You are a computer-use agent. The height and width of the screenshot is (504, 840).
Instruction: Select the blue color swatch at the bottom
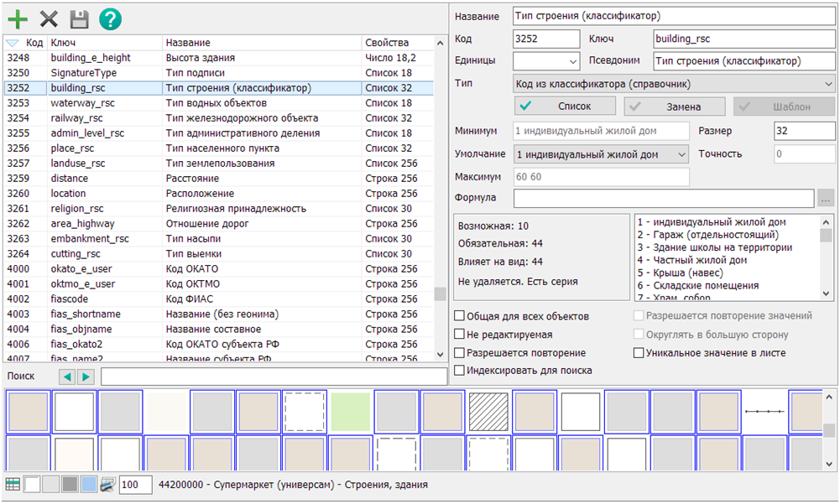(88, 484)
